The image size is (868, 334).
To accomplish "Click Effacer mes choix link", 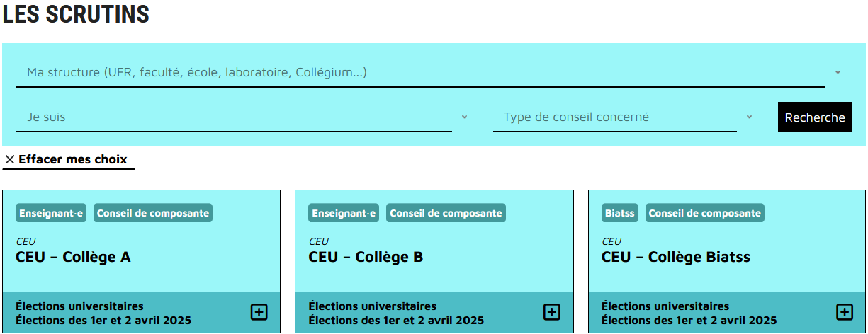I will click(x=72, y=160).
